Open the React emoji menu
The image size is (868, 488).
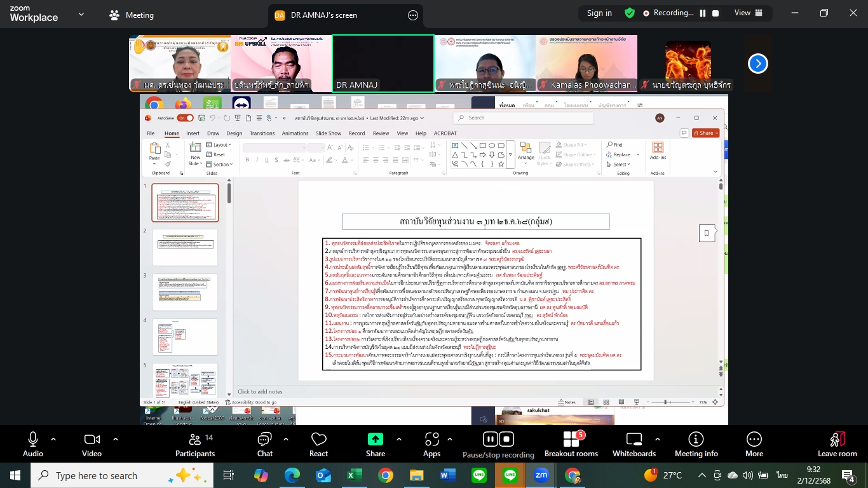[318, 444]
